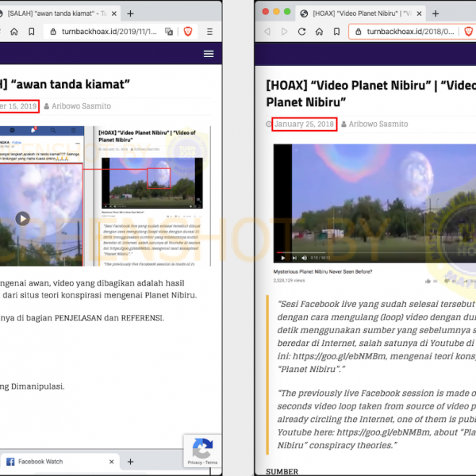This screenshot has width=476, height=476.
Task: Open author Aribowo Sasmito in right window
Action: 378,124
